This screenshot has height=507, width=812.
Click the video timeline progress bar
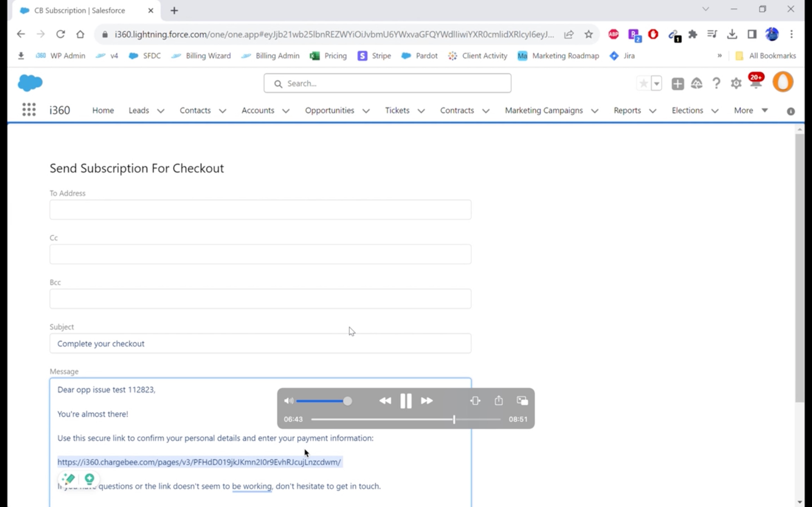[x=383, y=419]
